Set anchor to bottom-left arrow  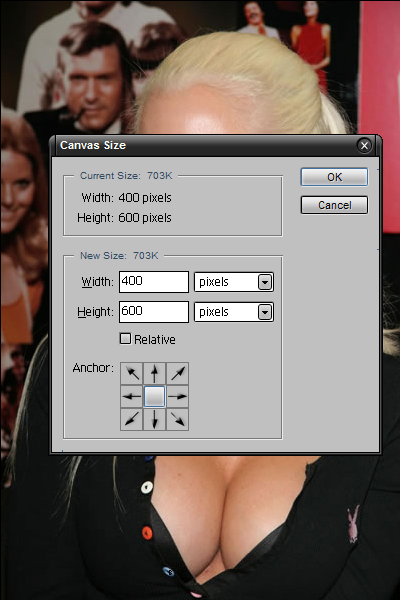131,419
